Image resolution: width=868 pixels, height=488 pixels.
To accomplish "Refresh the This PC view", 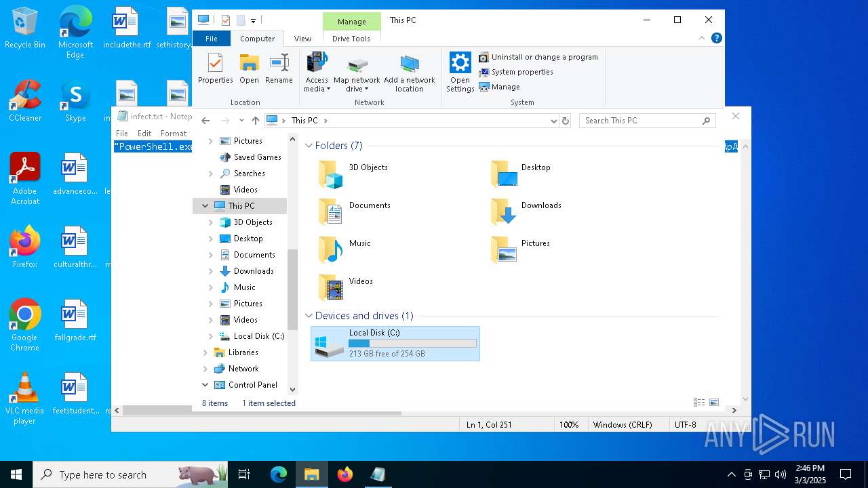I will 566,121.
